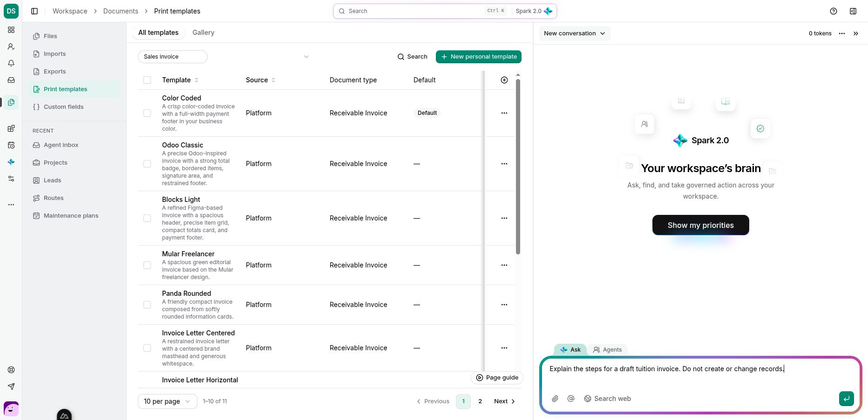
Task: Check the select-all templates checkbox
Action: [147, 80]
